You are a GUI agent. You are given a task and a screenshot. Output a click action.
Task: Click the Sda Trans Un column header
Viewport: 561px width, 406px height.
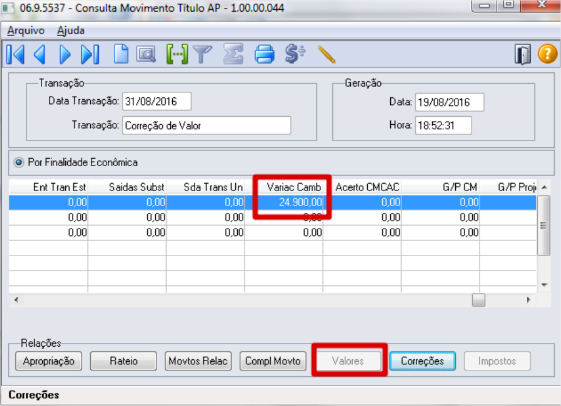[x=205, y=187]
